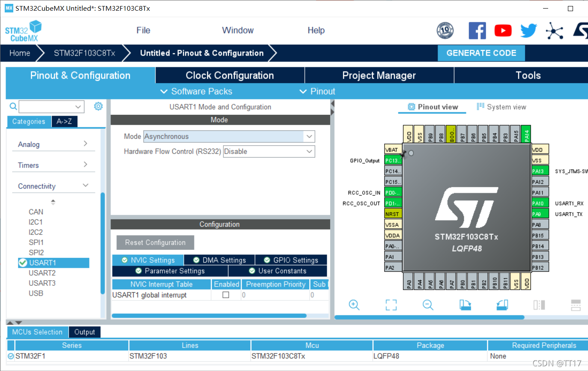Select pin PA9 on the chip
Screen dimensions: 588x371
[540, 214]
